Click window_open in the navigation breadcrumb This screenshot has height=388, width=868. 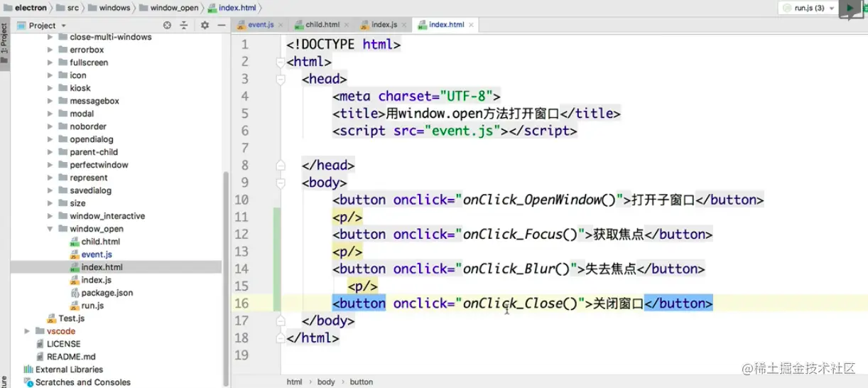click(168, 8)
